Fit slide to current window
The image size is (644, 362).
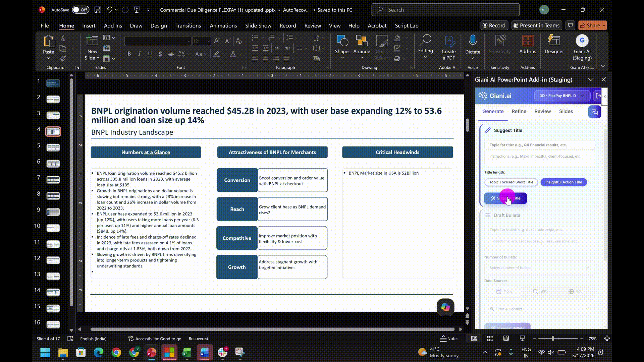(607, 339)
